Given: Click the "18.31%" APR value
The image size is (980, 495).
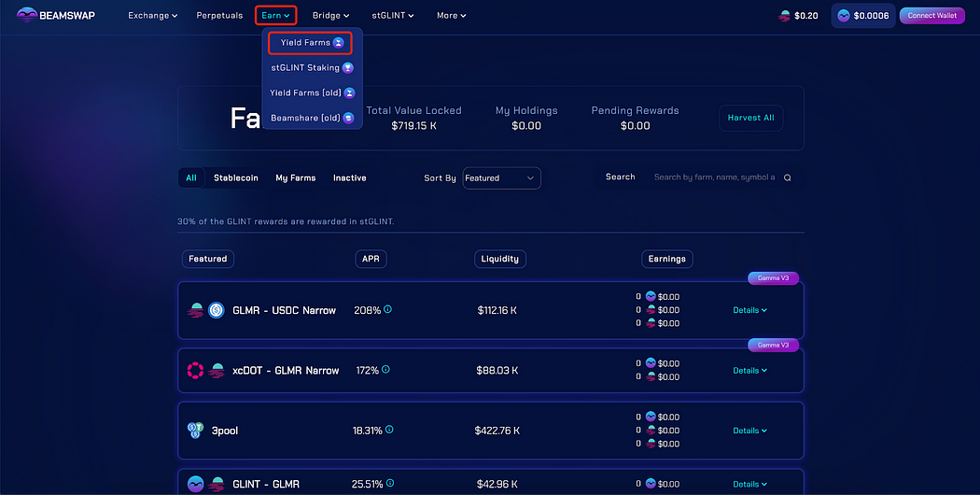Looking at the screenshot, I should [x=368, y=431].
